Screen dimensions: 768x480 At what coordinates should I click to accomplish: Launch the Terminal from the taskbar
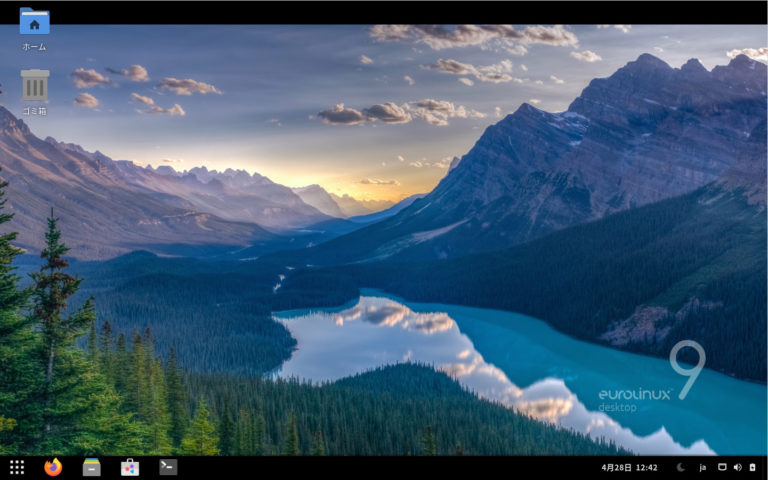click(x=168, y=467)
